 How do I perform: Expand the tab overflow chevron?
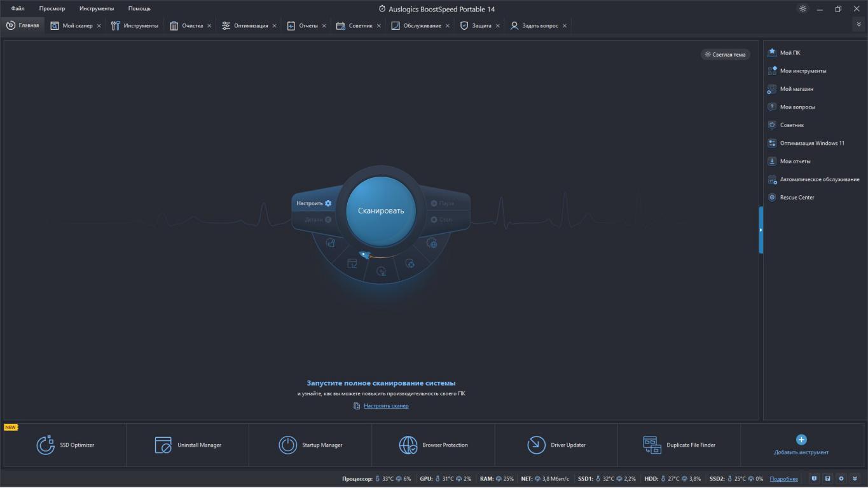coord(860,25)
